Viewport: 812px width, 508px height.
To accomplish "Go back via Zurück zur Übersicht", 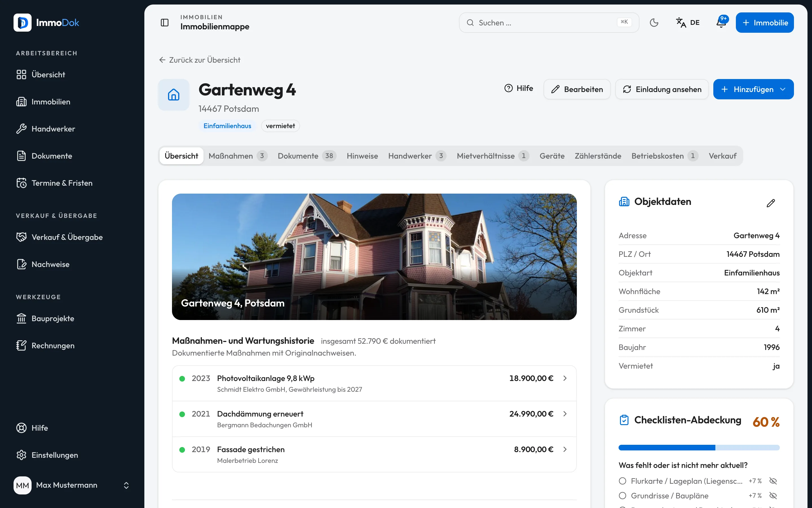I will [200, 60].
